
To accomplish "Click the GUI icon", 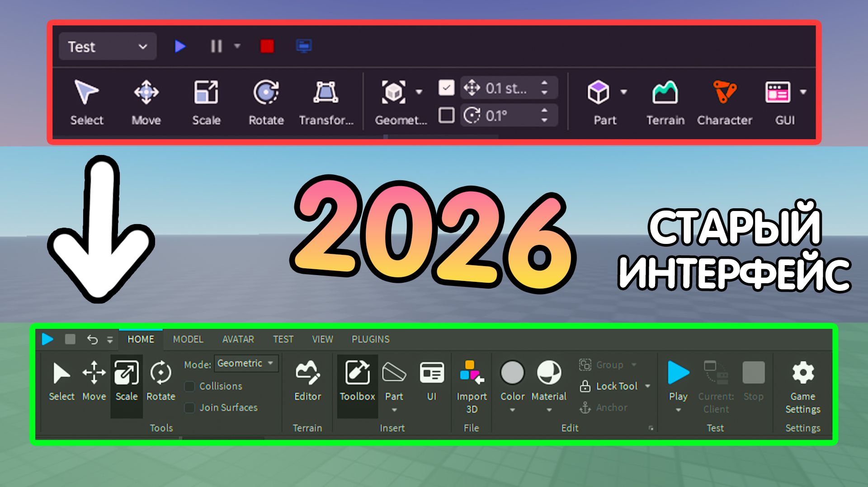I will click(778, 92).
